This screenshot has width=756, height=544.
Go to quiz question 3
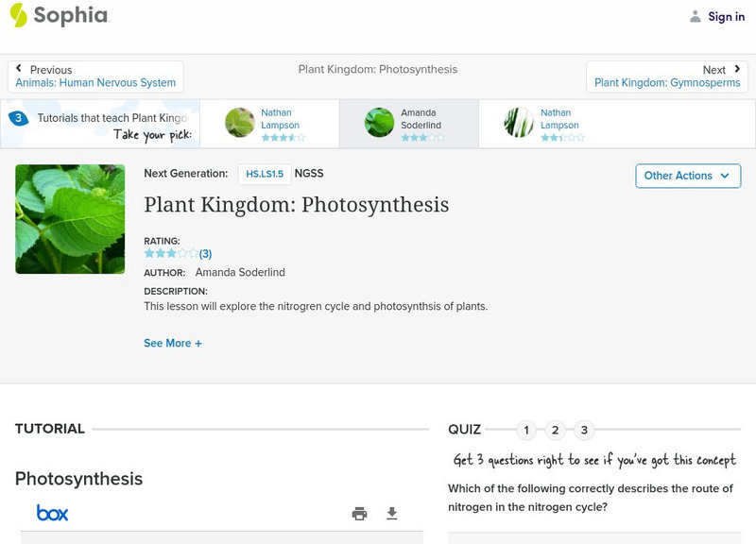coord(584,431)
